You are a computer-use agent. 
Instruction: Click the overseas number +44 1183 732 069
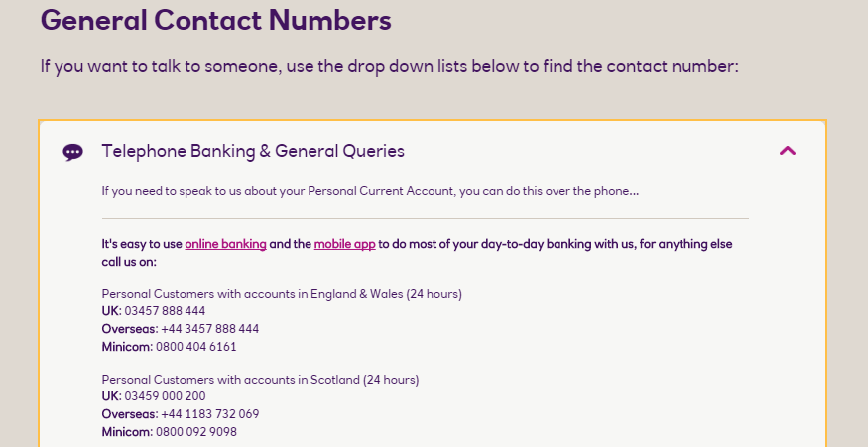point(209,414)
